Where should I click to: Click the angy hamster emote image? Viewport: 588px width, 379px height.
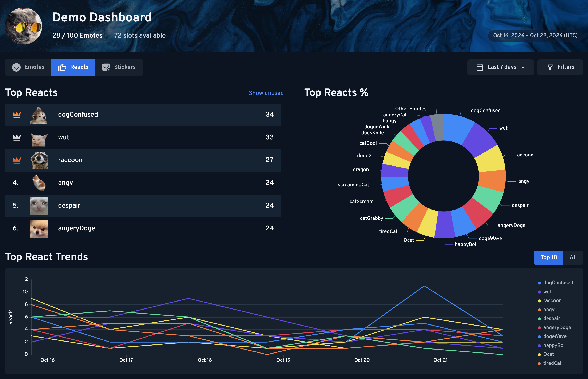pyautogui.click(x=39, y=183)
